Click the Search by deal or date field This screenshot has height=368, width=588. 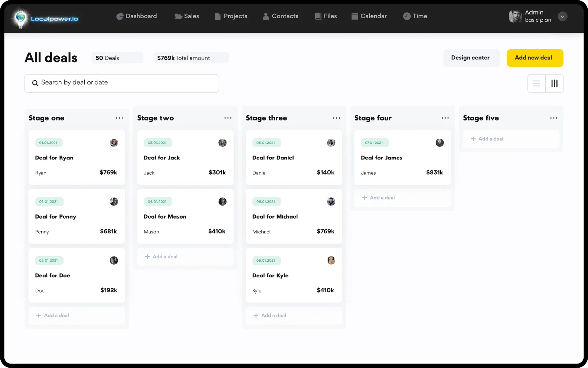126,83
